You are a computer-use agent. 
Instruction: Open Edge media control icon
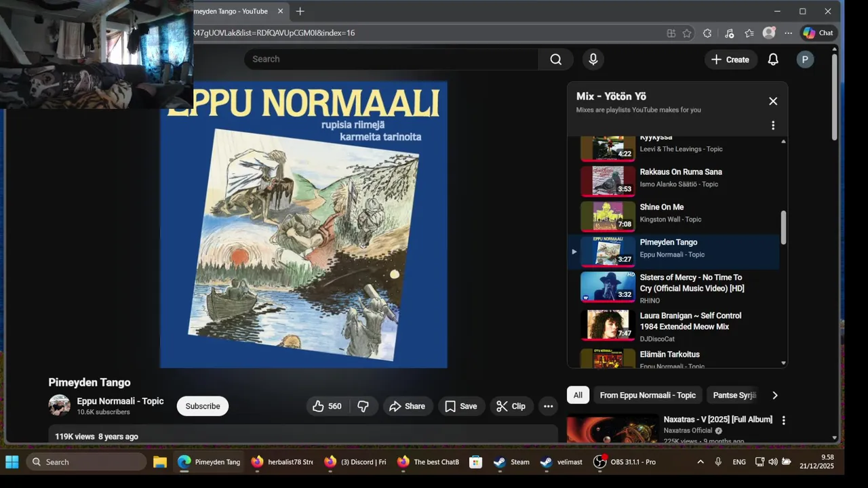click(x=729, y=33)
